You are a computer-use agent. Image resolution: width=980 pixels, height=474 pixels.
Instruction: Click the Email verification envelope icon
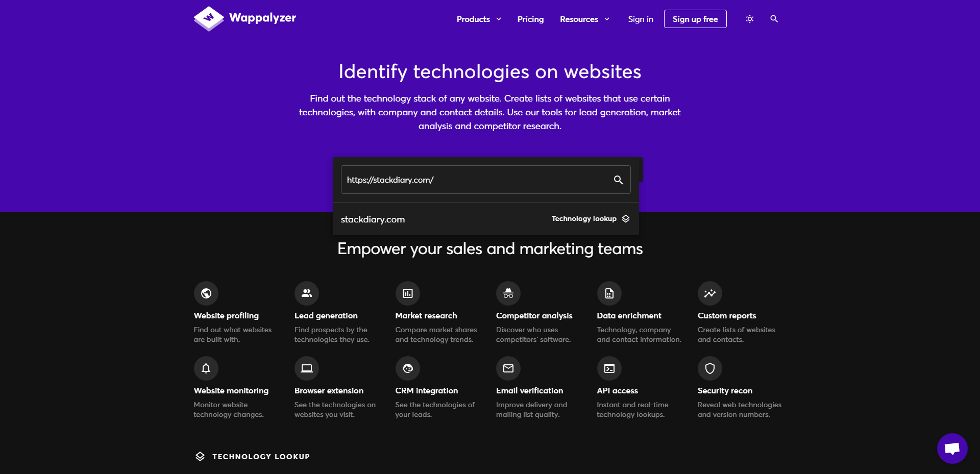[x=508, y=368]
